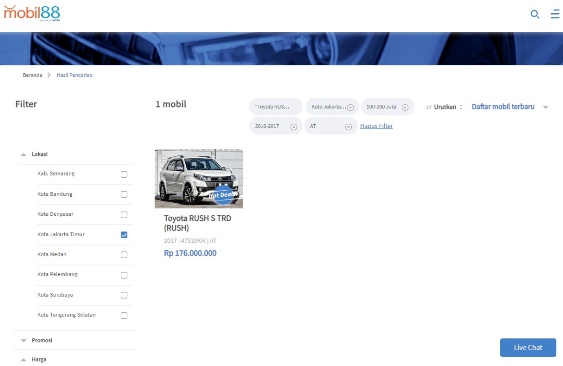The image size is (563, 366).
Task: Collapse the Lokasi filter section
Action: (x=24, y=154)
